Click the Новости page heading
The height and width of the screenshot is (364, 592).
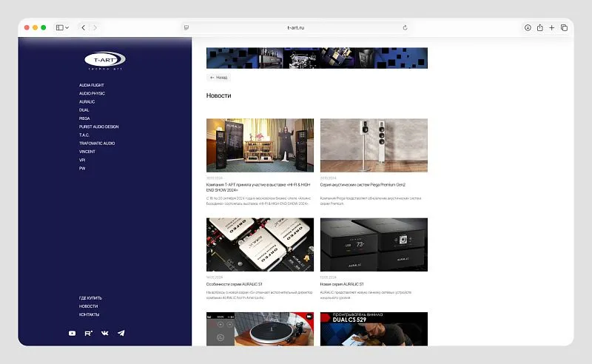pos(218,95)
